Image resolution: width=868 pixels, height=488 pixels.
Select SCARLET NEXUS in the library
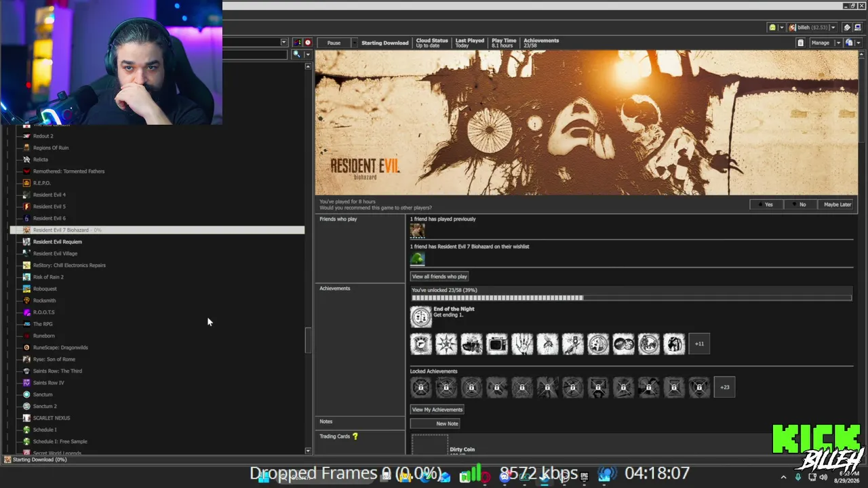tap(52, 418)
